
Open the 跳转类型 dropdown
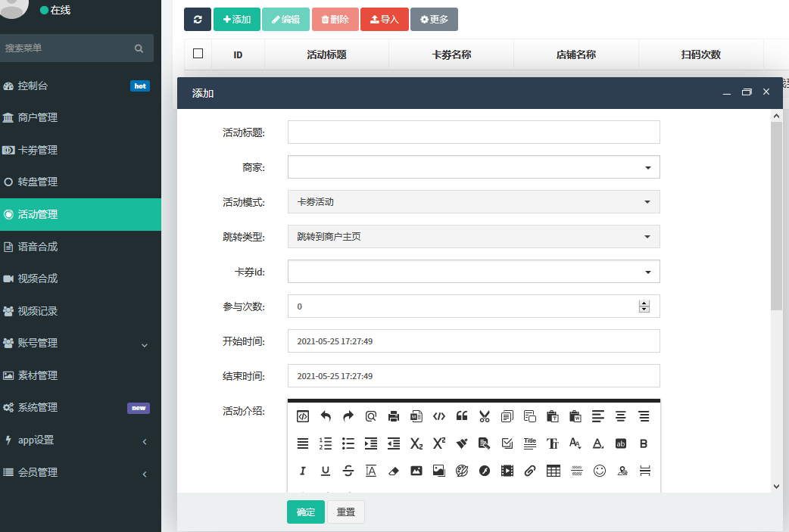coord(473,237)
